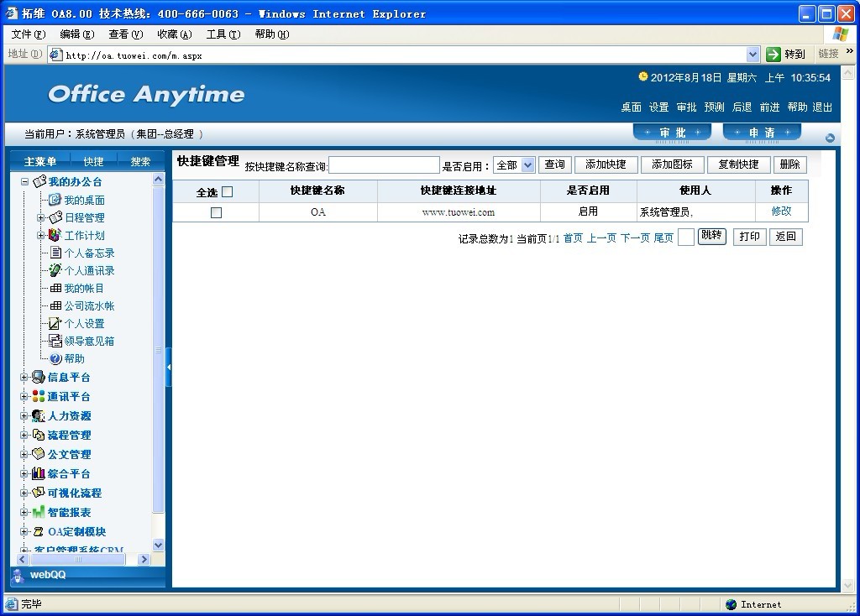Collapse the 我的办公台 tree node
This screenshot has height=616, width=860.
click(24, 182)
